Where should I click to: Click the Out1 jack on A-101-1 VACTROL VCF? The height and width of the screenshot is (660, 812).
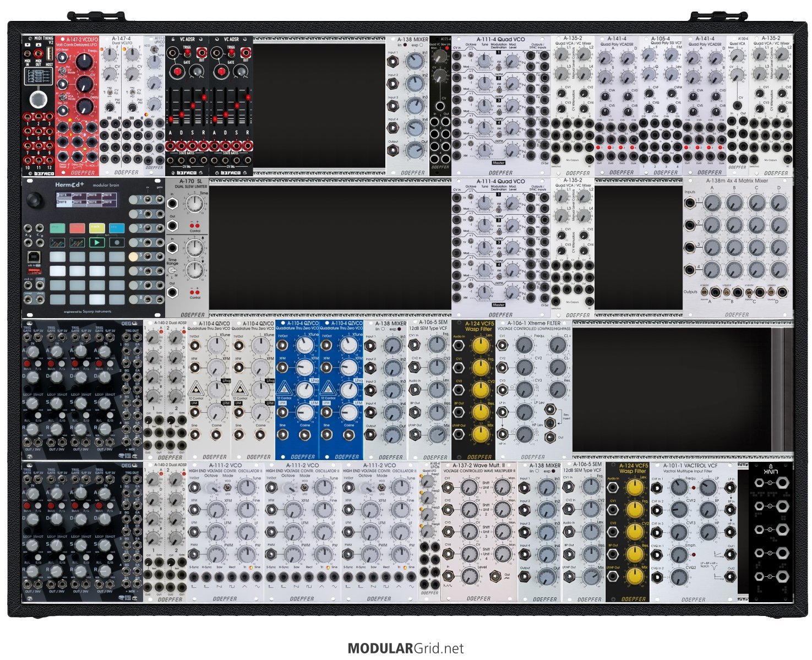[x=730, y=555]
